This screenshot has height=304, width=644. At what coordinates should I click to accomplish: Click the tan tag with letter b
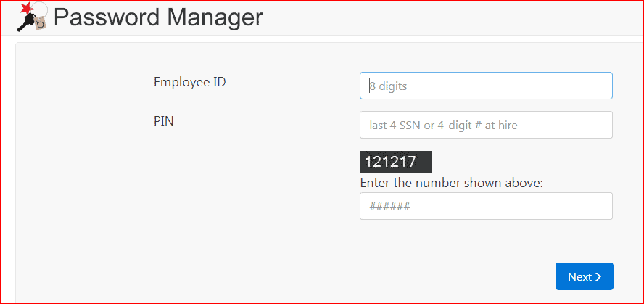click(41, 24)
